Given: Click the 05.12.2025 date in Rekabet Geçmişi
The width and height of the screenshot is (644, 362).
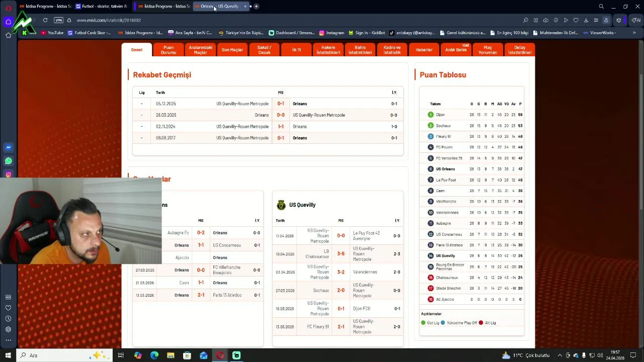Looking at the screenshot, I should click(x=166, y=104).
